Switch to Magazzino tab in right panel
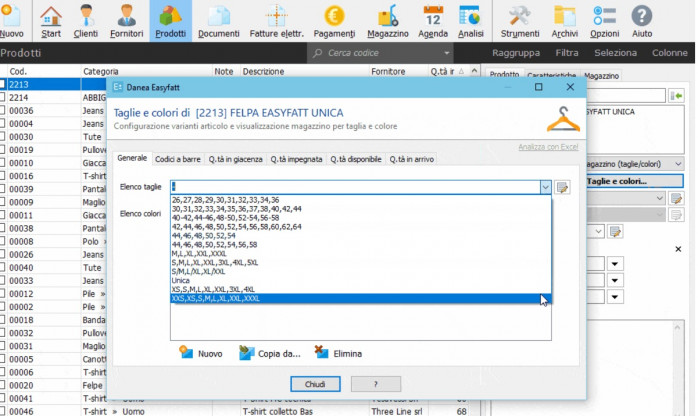This screenshot has height=416, width=698. [x=601, y=76]
